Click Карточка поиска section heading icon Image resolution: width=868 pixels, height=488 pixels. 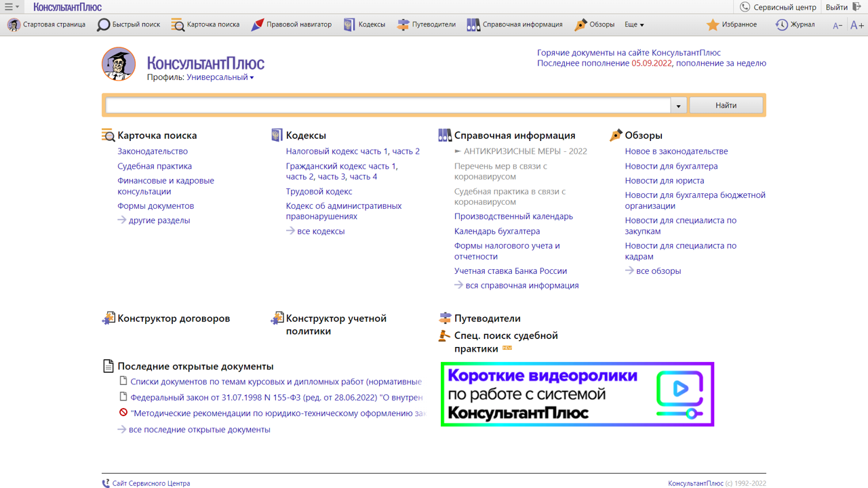click(x=108, y=135)
